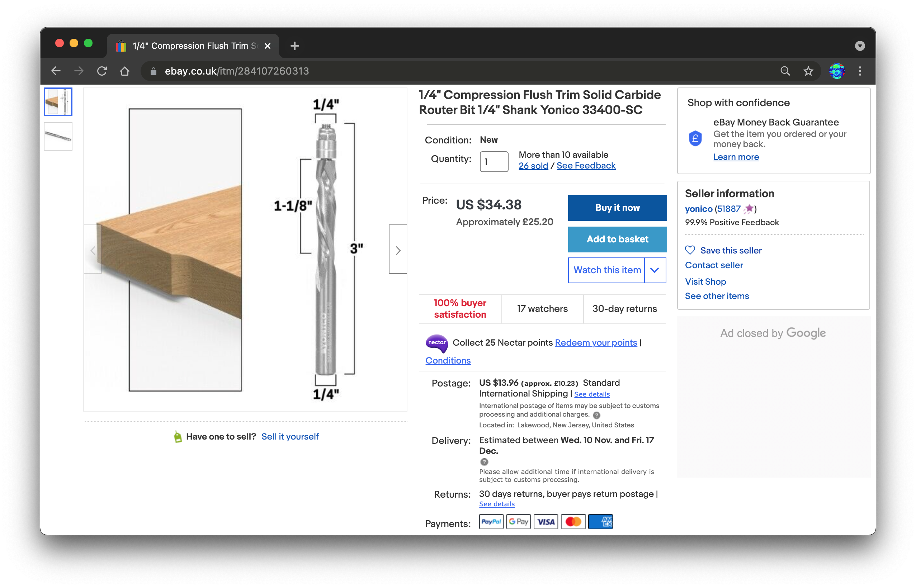
Task: Toggle Watch this item
Action: coord(607,270)
